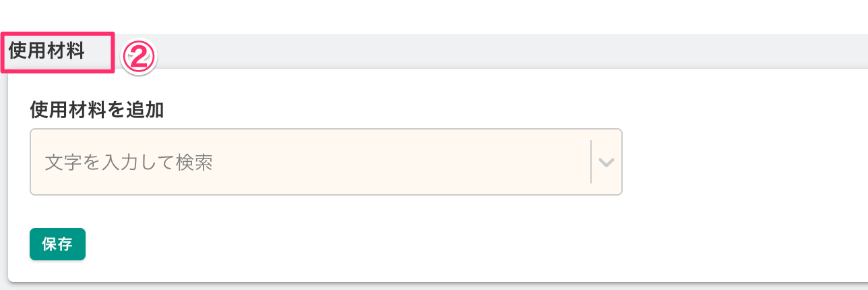
Task: Click the circled number 2 badge
Action: point(139,58)
